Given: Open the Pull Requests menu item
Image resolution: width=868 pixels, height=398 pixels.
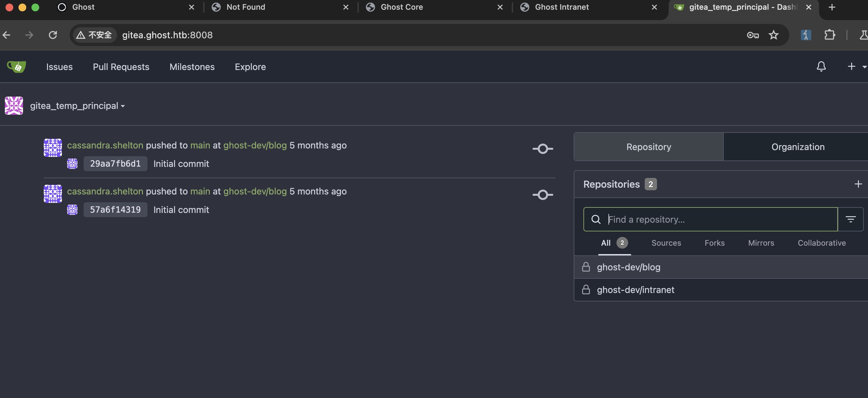Looking at the screenshot, I should (x=121, y=67).
